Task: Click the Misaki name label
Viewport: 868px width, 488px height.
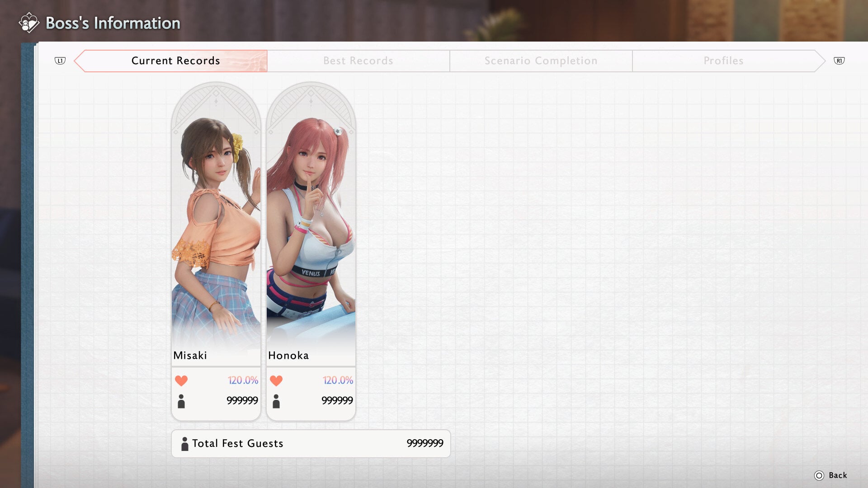Action: coord(190,356)
